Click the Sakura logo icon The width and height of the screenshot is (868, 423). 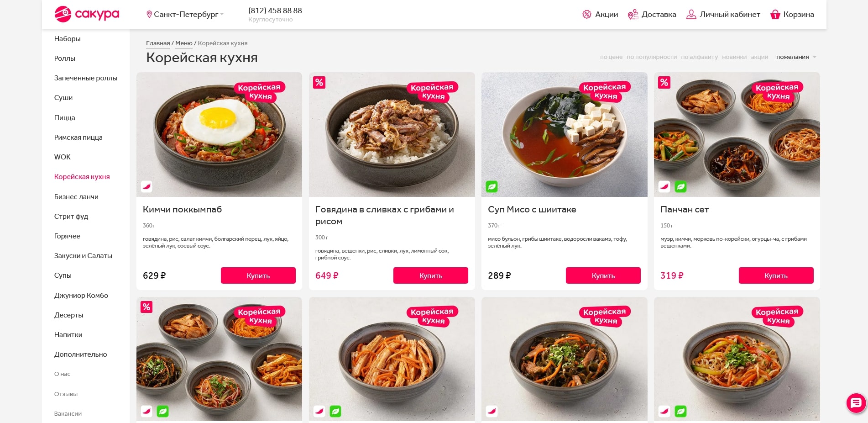pyautogui.click(x=63, y=14)
